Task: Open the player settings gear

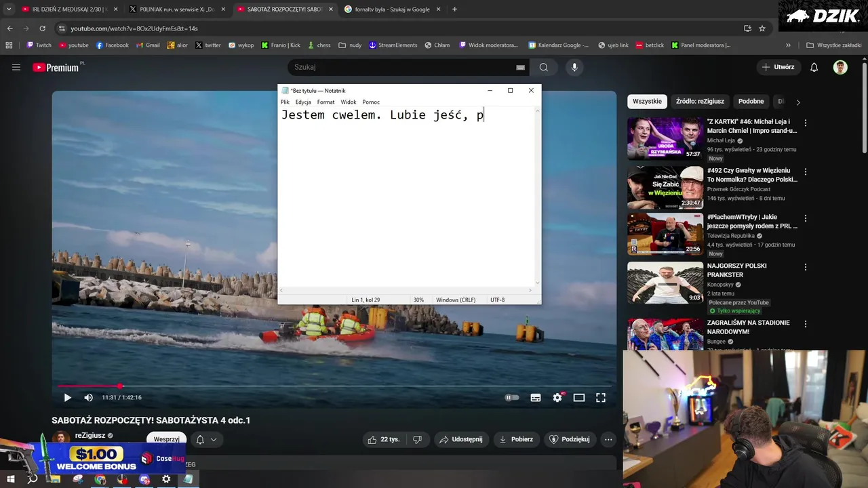Action: (x=557, y=398)
